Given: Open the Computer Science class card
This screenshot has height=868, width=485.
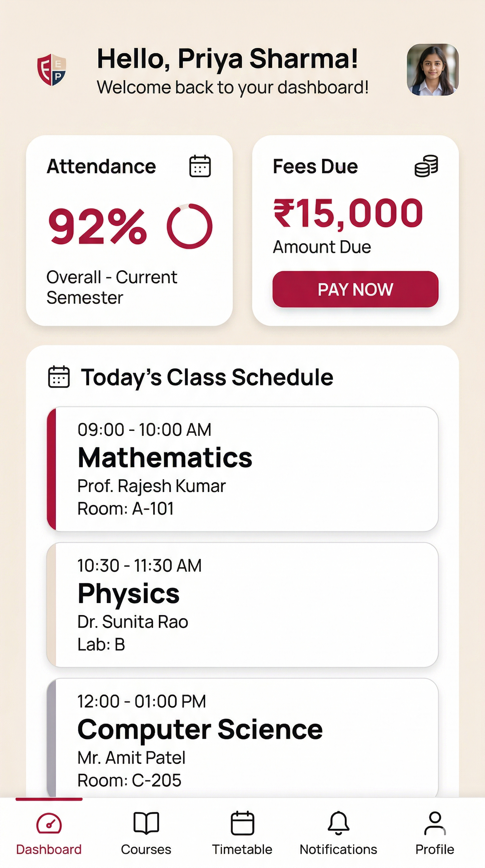Looking at the screenshot, I should [x=243, y=738].
